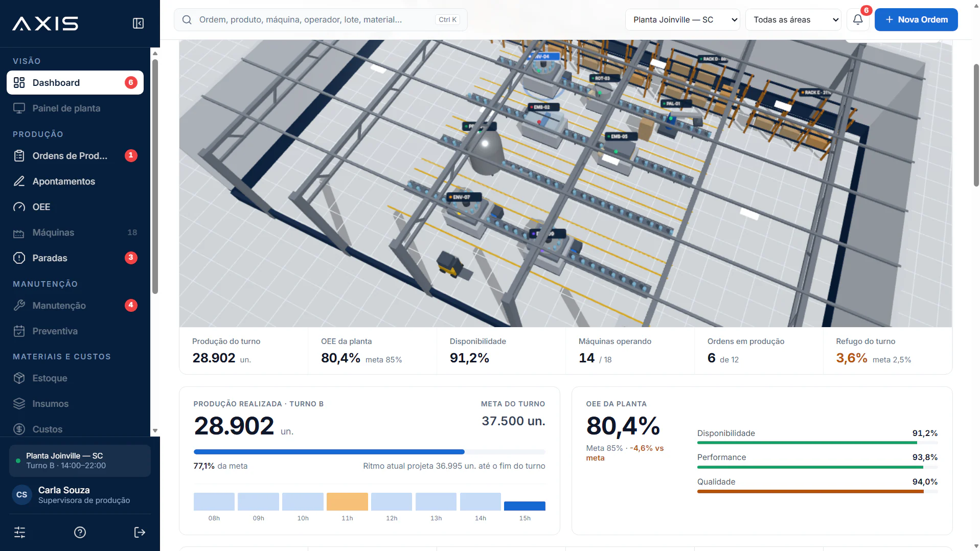Screen dimensions: 980x551
Task: Click the 15h blue production bar
Action: click(x=525, y=506)
